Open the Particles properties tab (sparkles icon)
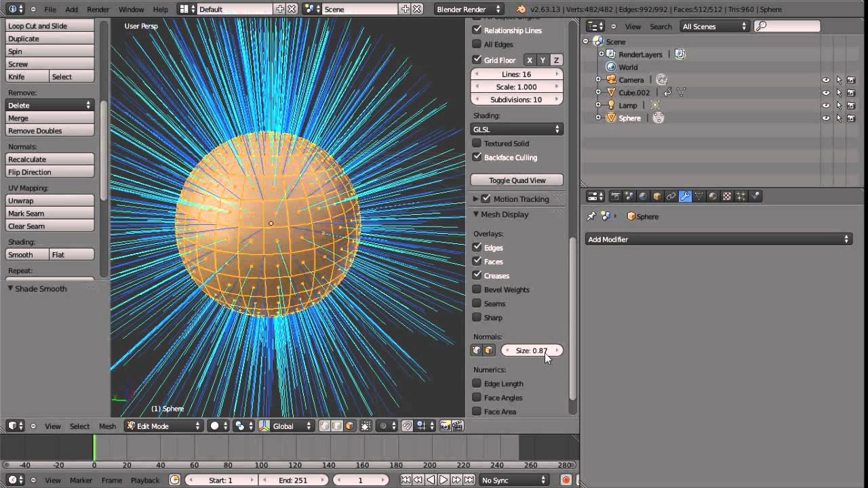Viewport: 868px width, 488px height. click(x=741, y=197)
